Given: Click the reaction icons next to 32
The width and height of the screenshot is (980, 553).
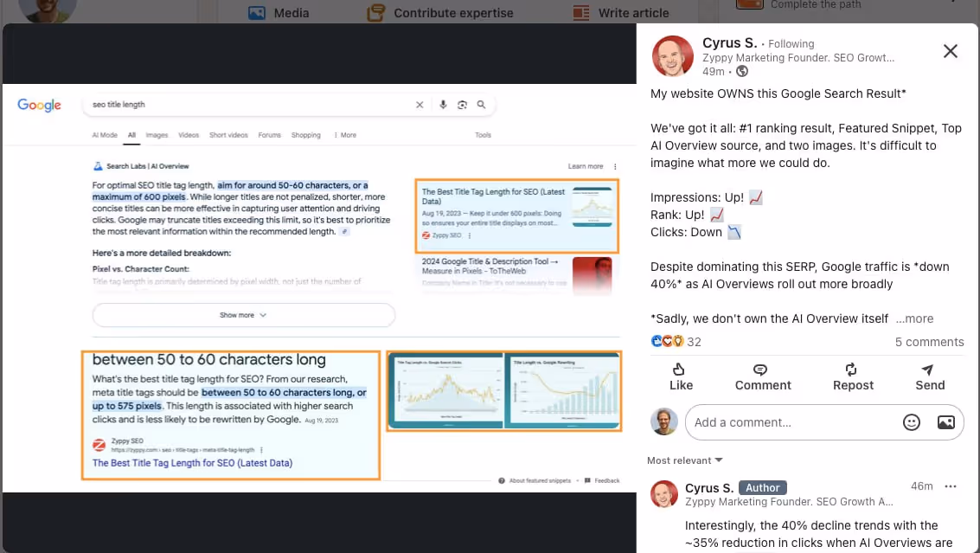Looking at the screenshot, I should pyautogui.click(x=667, y=342).
